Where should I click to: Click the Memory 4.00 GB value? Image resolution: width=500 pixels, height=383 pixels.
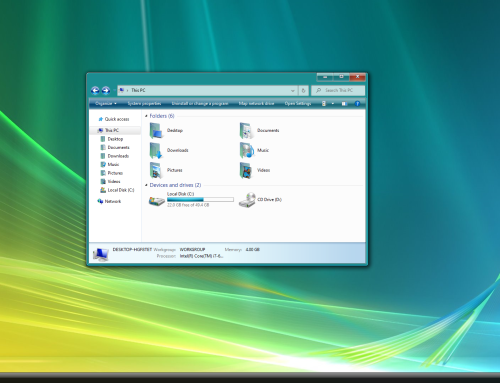[x=253, y=249]
